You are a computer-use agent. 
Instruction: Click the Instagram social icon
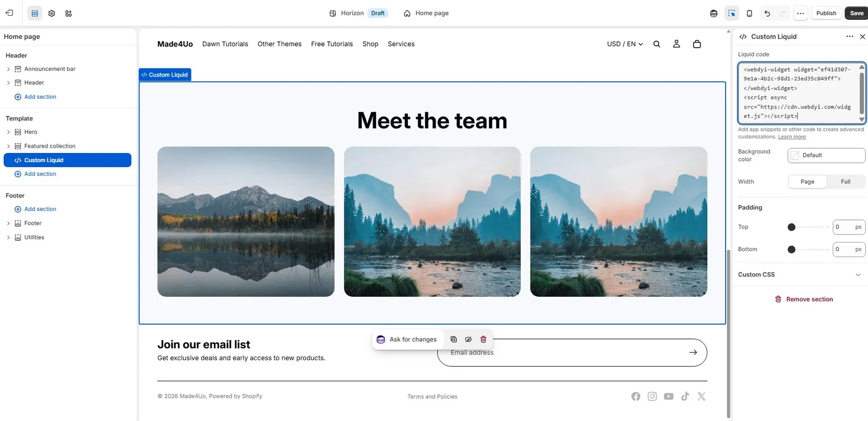[652, 397]
